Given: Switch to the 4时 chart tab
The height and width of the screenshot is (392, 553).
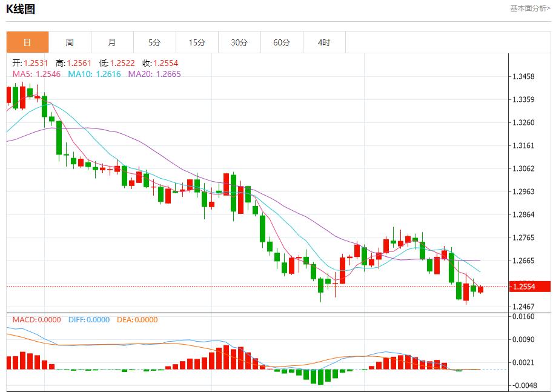Looking at the screenshot, I should pos(324,42).
